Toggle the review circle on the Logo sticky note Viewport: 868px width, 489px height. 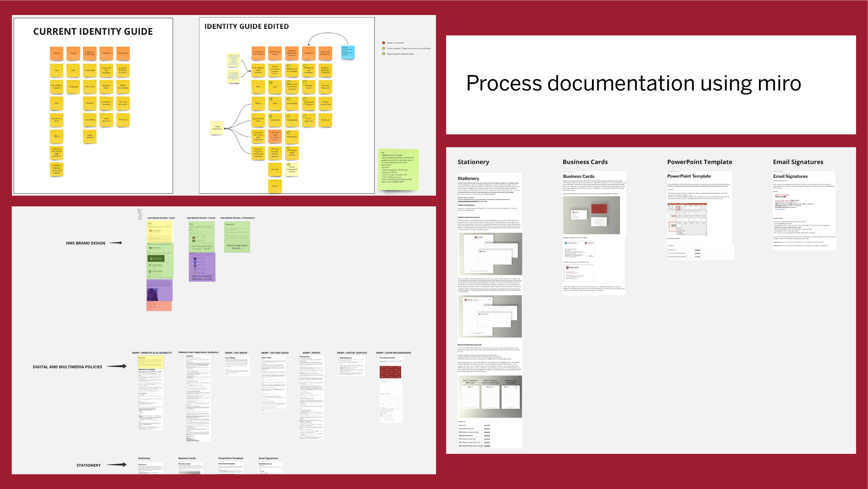point(270,82)
